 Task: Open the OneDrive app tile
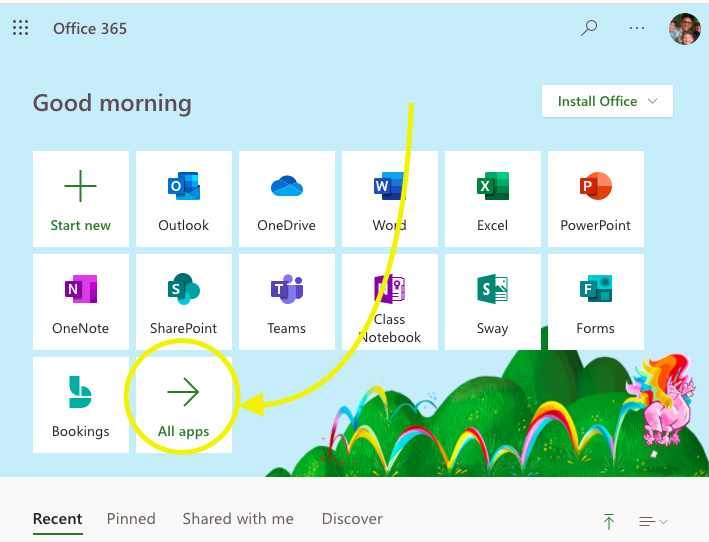coord(287,199)
